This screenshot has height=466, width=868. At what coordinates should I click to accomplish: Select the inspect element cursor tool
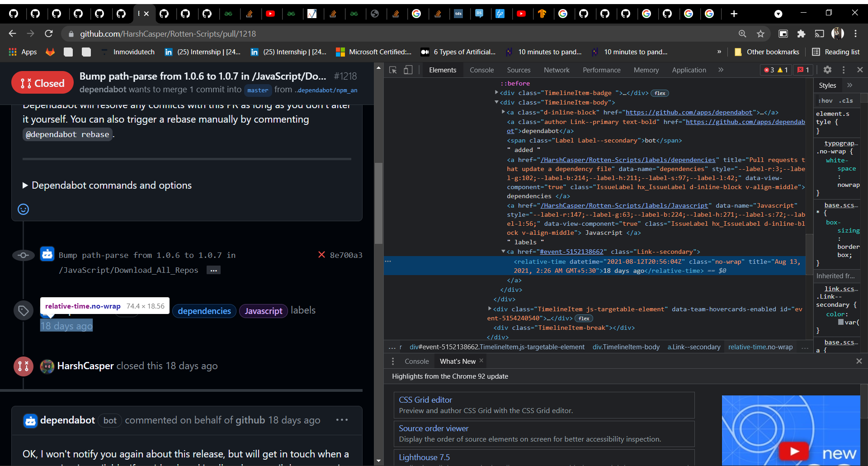point(393,70)
